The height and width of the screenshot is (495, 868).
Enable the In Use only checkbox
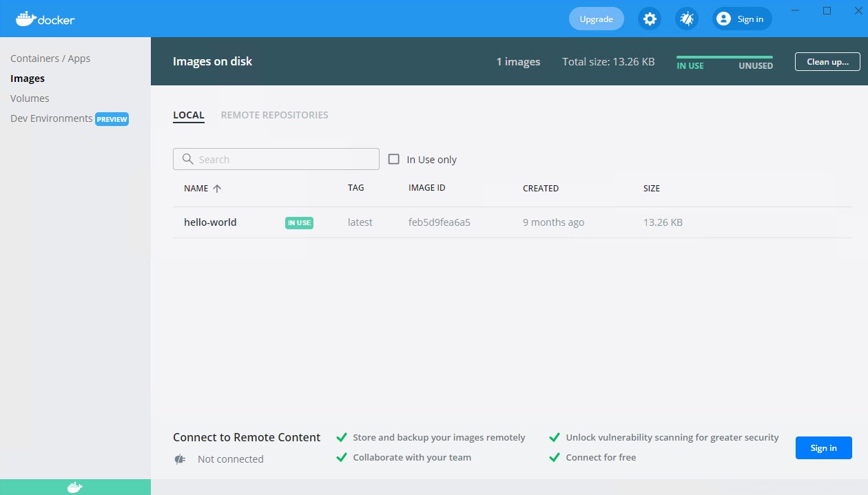click(394, 159)
